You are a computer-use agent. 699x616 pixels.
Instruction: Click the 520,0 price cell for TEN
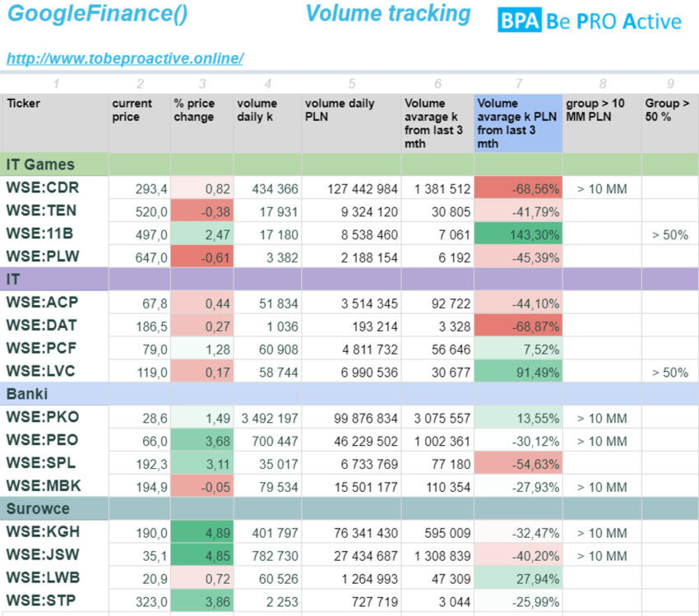140,211
